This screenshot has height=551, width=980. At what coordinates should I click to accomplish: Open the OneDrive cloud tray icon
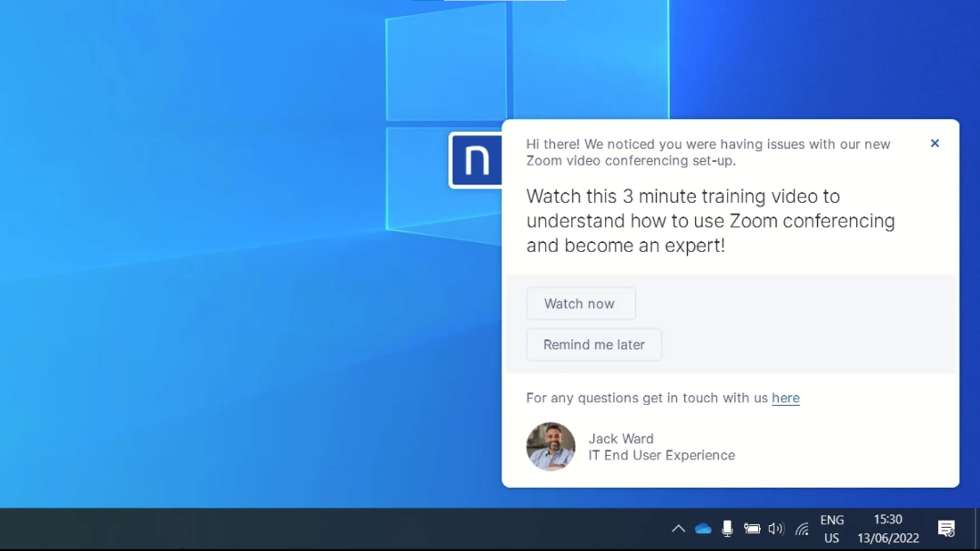[x=703, y=529]
